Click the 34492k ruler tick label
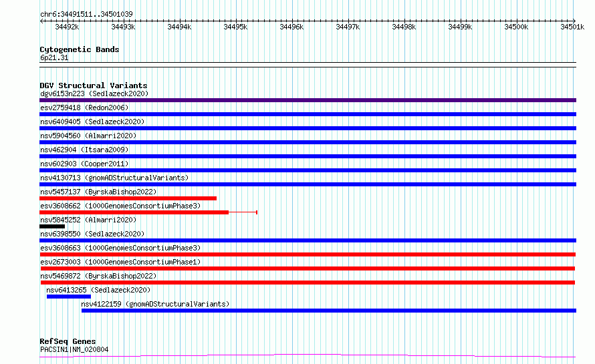Image resolution: width=595 pixels, height=364 pixels. point(67,27)
